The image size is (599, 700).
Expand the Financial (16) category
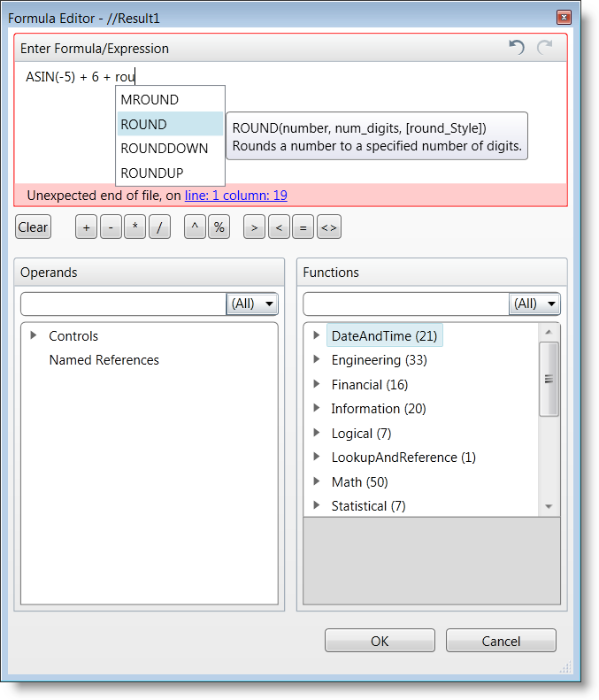click(x=317, y=384)
